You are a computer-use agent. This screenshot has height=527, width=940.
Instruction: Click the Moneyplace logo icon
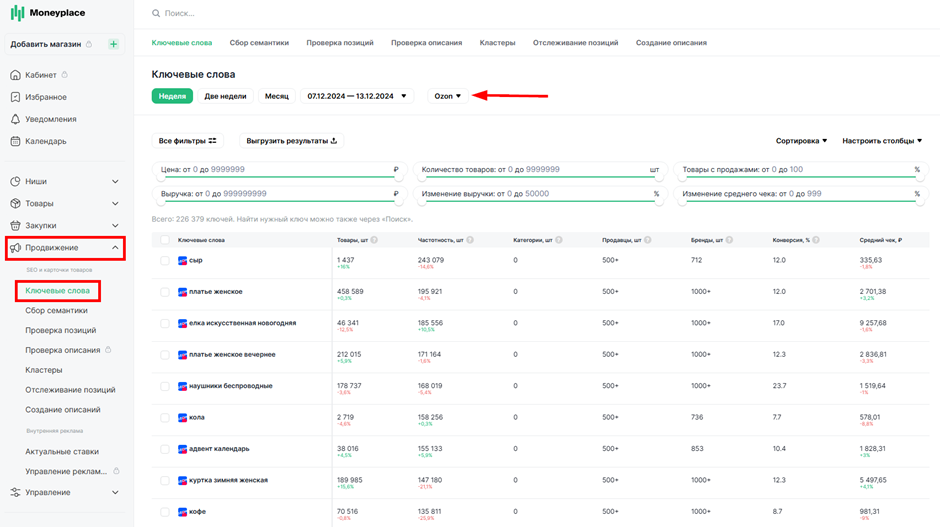(17, 13)
